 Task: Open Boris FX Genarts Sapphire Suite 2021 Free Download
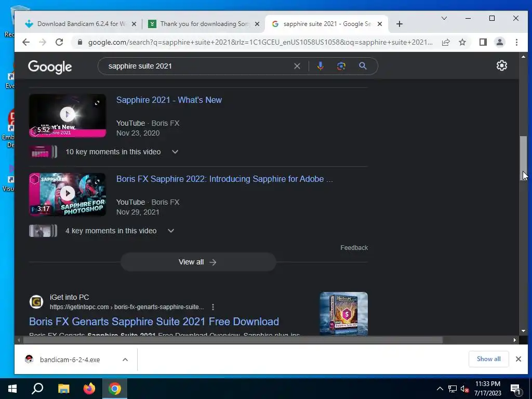154,321
